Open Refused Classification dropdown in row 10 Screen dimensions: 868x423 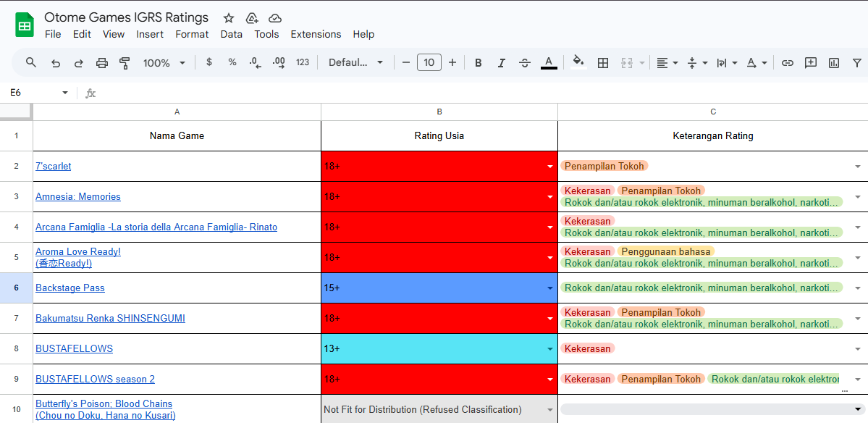coord(549,410)
